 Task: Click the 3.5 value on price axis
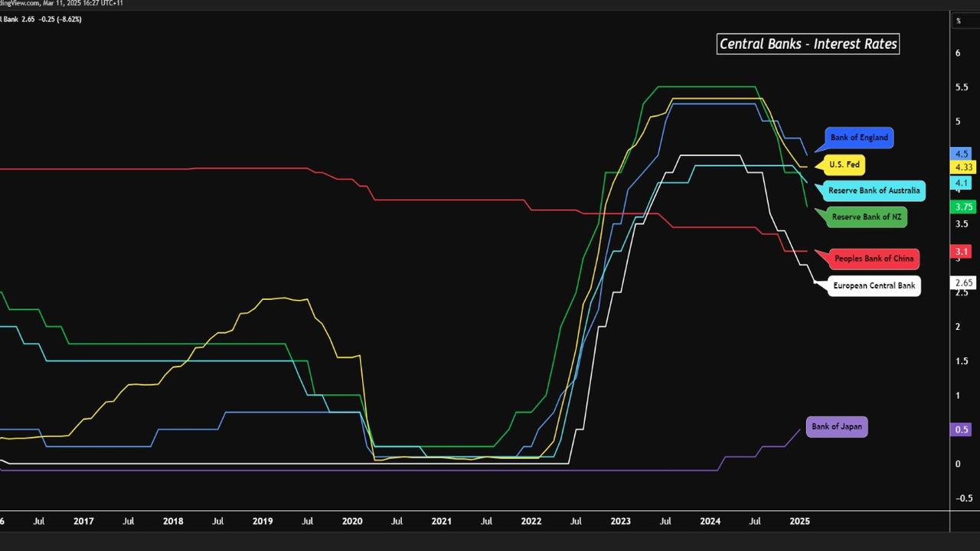click(960, 224)
